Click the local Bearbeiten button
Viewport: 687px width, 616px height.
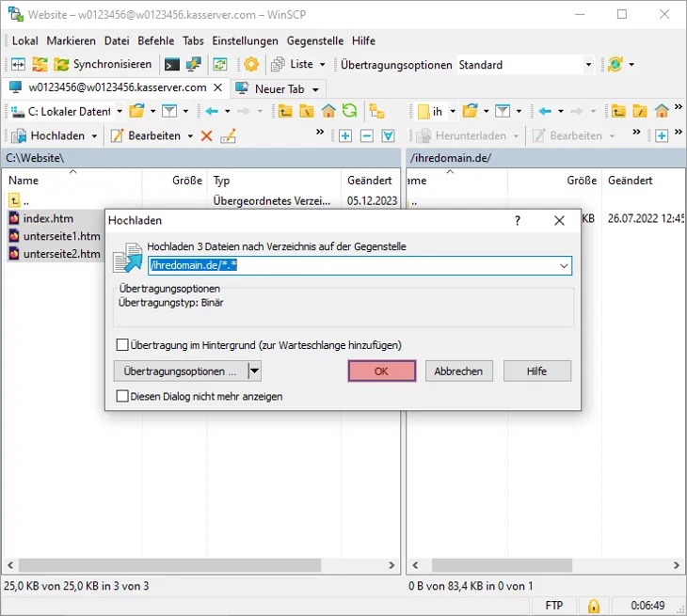coord(146,135)
